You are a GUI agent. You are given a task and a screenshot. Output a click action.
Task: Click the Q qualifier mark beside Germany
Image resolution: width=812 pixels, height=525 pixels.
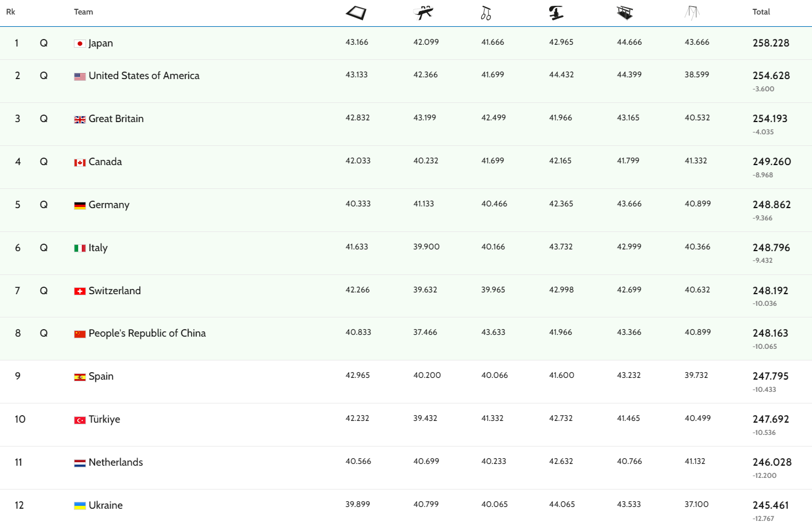(x=44, y=205)
